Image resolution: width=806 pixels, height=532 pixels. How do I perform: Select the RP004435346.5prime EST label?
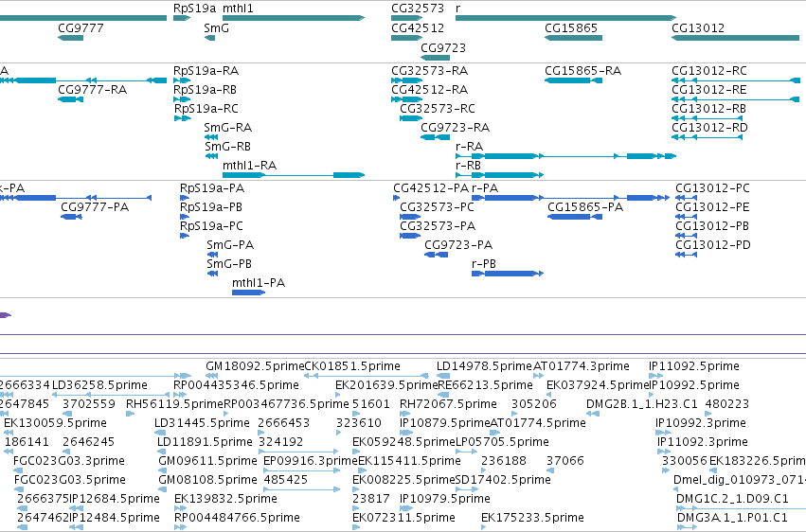(236, 385)
